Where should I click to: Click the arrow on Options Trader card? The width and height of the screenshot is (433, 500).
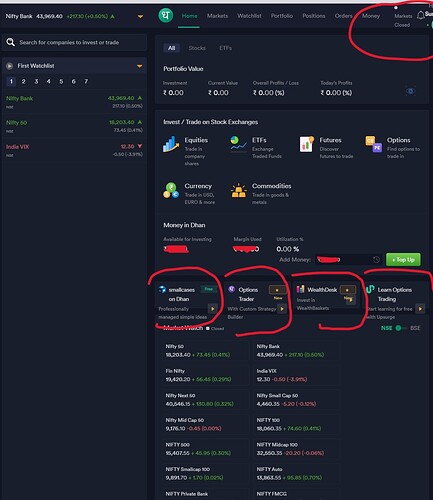[282, 309]
